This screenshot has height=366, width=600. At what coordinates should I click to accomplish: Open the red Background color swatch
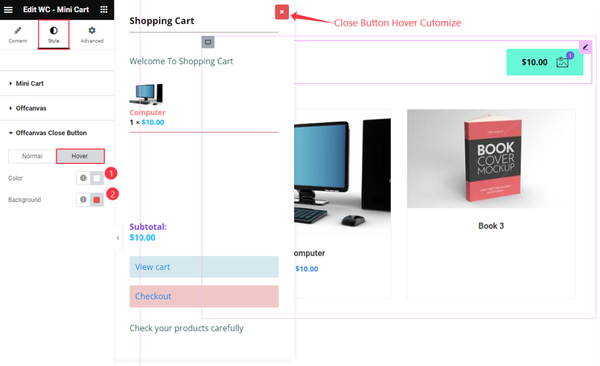(97, 200)
